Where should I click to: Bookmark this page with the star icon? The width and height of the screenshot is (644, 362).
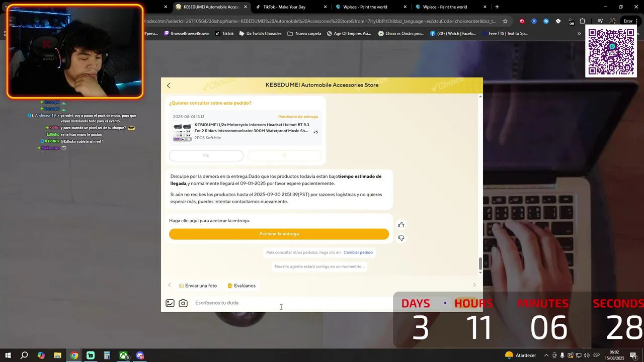[x=505, y=21]
